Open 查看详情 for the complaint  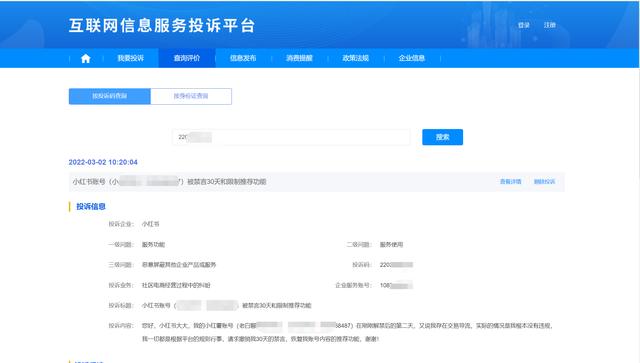coord(511,182)
